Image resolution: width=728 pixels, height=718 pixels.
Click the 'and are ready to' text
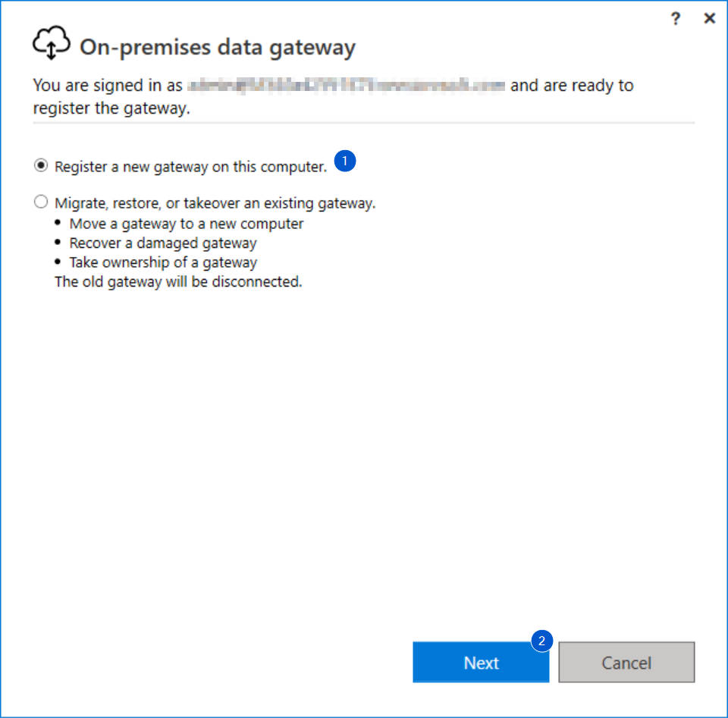(572, 86)
